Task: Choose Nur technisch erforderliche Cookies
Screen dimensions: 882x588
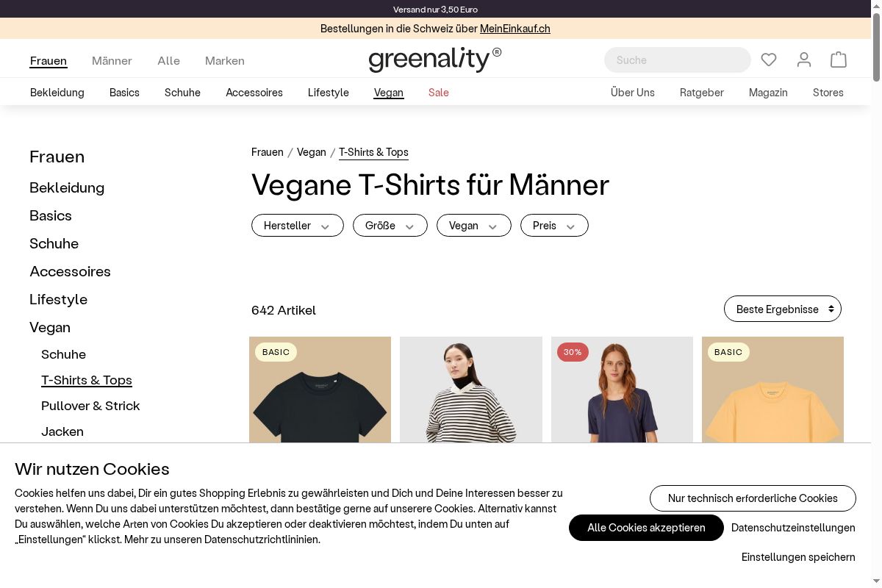Action: tap(753, 498)
